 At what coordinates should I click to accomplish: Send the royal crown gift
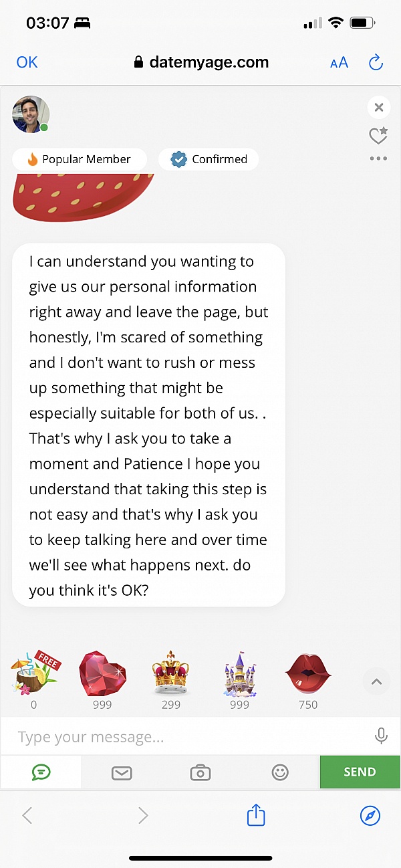171,673
